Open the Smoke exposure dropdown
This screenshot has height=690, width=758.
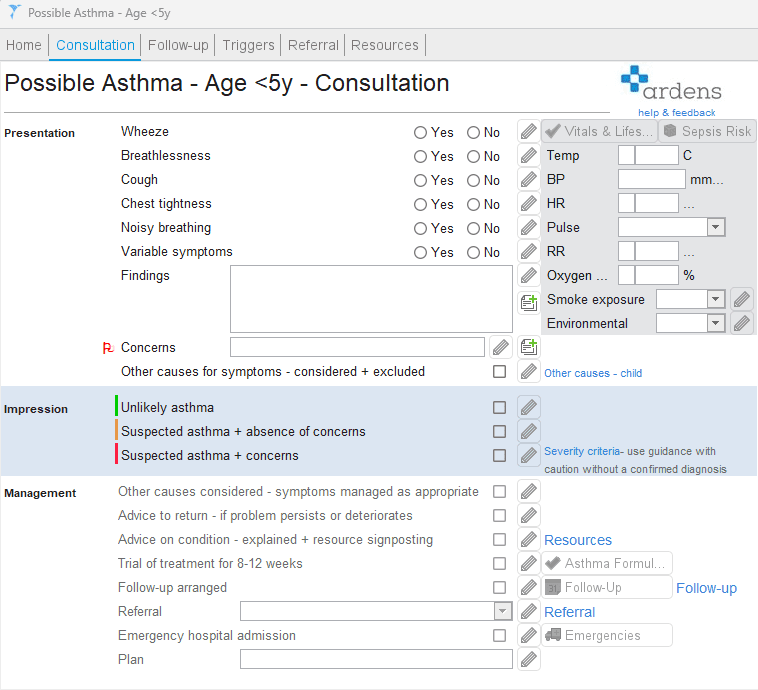(x=716, y=299)
